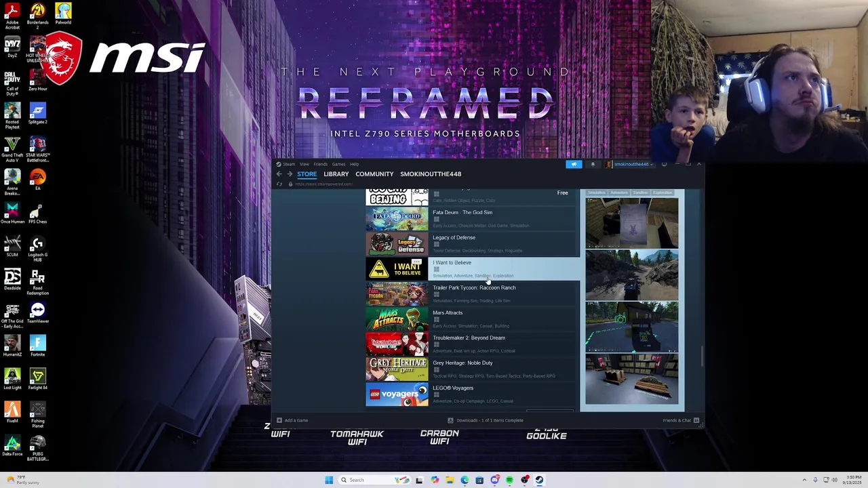Image resolution: width=868 pixels, height=488 pixels.
Task: Open the Logitech G HUB shortcut
Action: (37, 249)
